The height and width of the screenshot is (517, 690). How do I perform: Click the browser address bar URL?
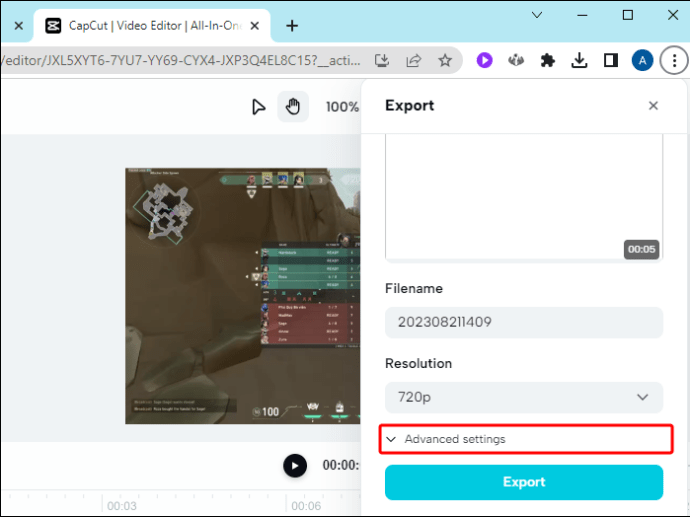click(181, 60)
